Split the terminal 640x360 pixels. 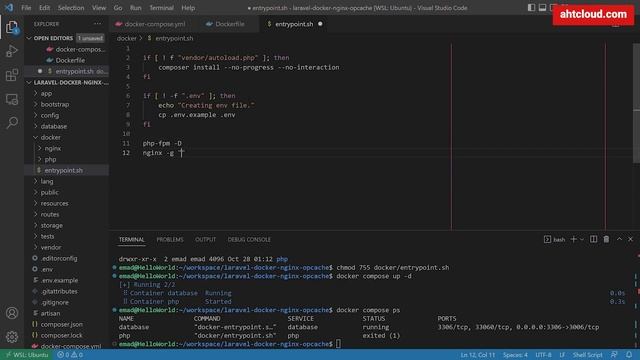[x=593, y=239]
